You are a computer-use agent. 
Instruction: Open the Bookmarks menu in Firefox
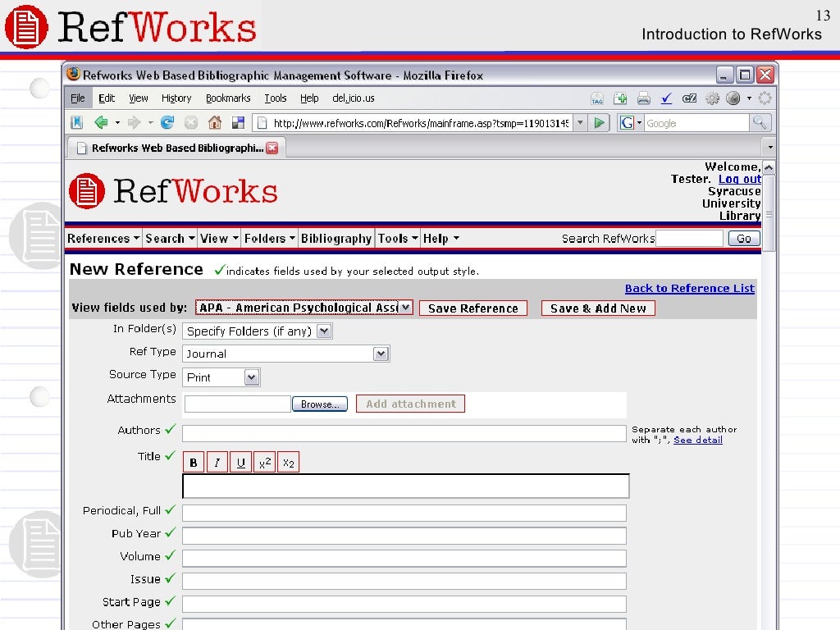coord(228,98)
